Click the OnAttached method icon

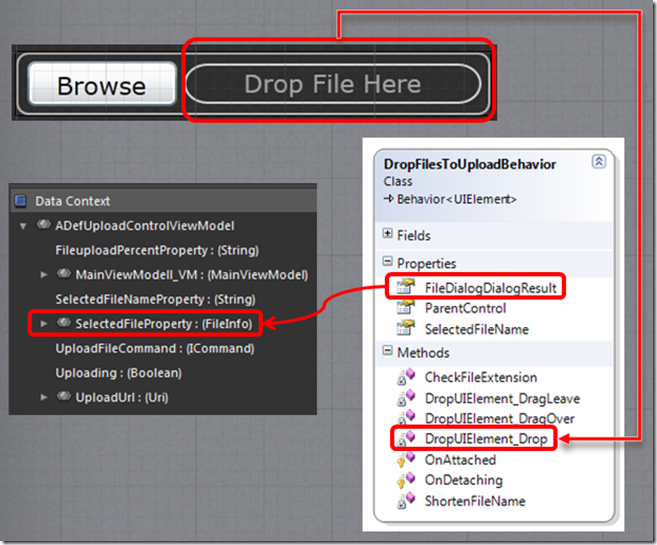pos(406,459)
